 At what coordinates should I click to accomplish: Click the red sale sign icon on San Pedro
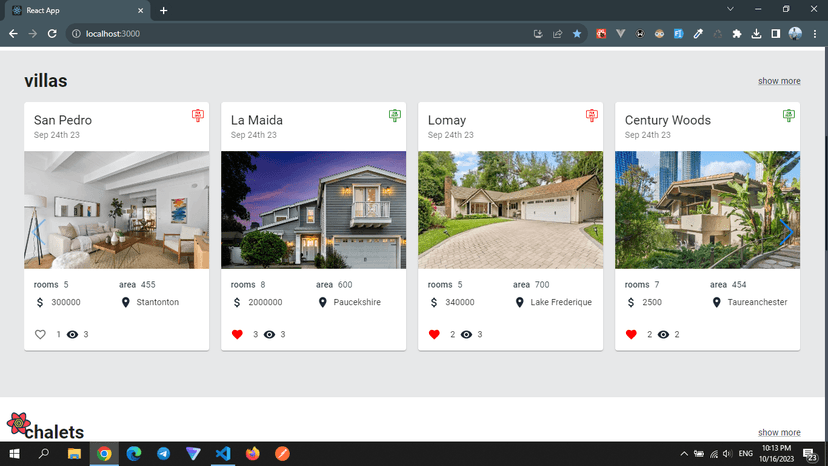pyautogui.click(x=198, y=116)
